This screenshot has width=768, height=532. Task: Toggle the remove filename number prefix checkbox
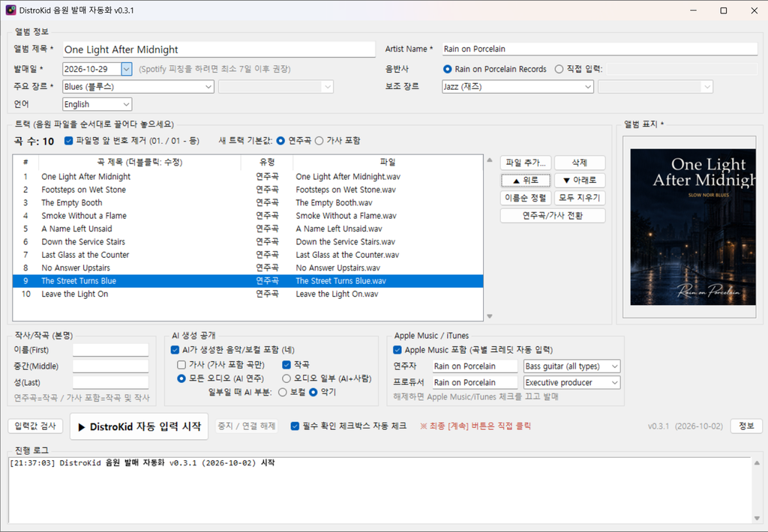[68, 141]
